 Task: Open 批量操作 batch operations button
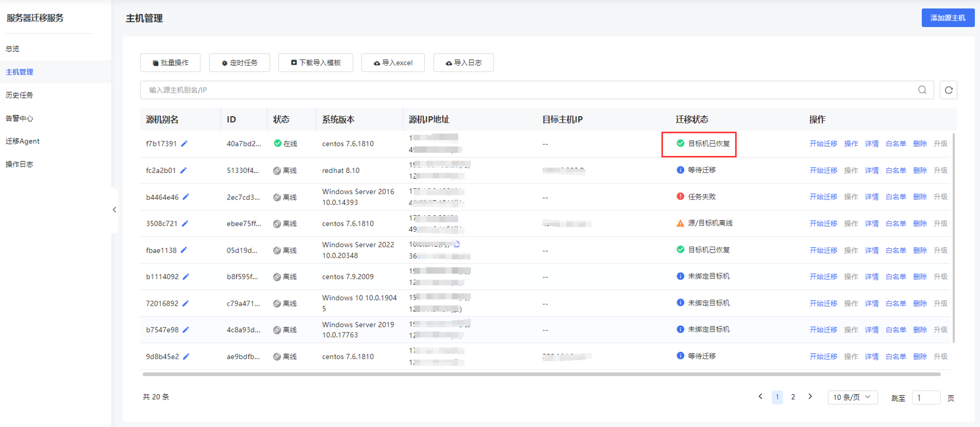coord(170,63)
